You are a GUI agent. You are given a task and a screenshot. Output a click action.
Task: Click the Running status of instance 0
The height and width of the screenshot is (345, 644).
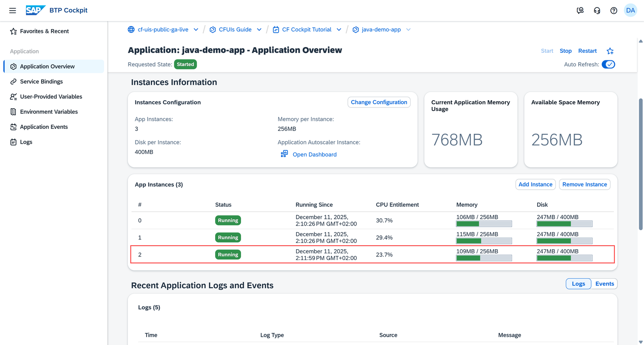[228, 220]
